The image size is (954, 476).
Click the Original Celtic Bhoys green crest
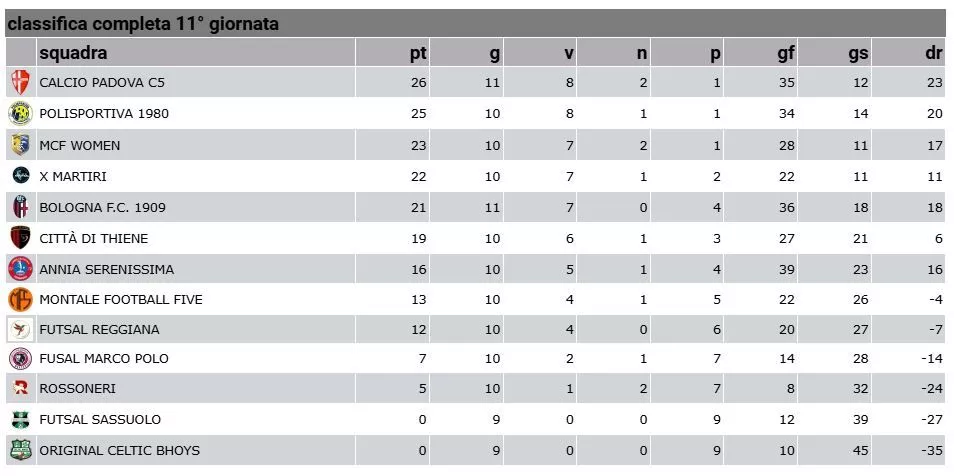click(20, 450)
